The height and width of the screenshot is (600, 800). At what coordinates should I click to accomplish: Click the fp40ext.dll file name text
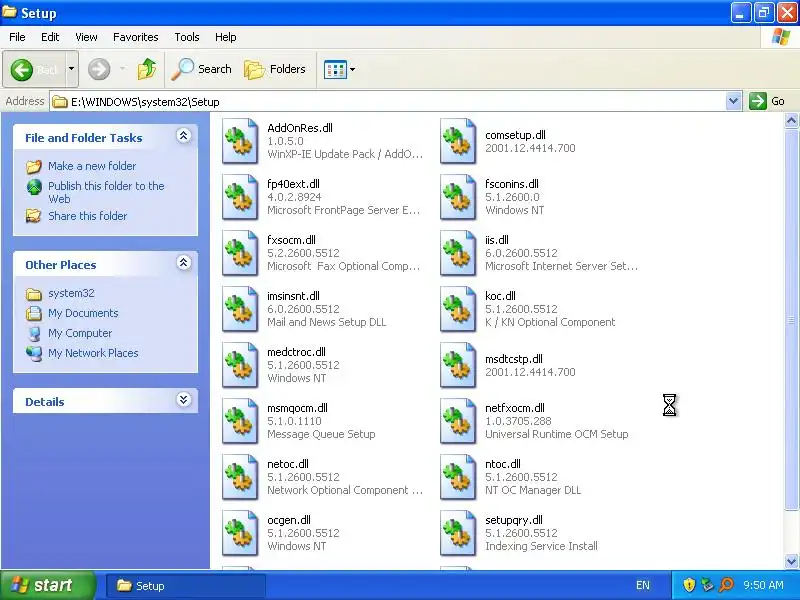point(293,184)
